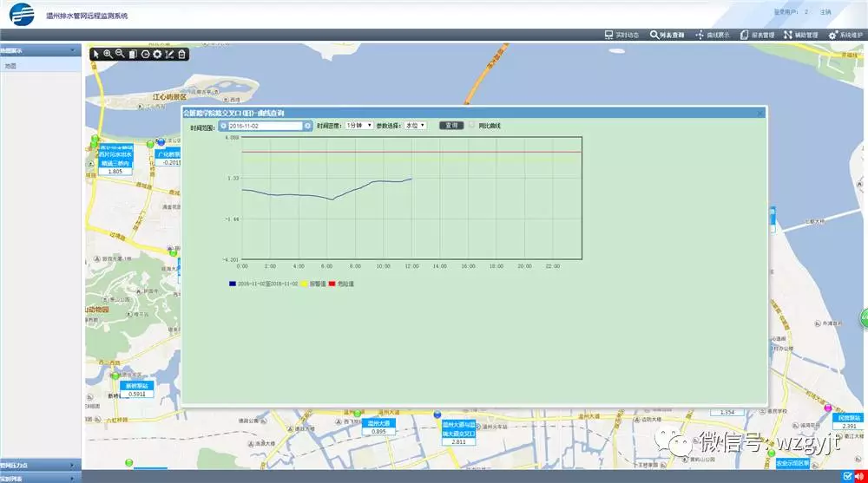Image resolution: width=868 pixels, height=483 pixels.
Task: Select the ruler measure tool
Action: (169, 55)
